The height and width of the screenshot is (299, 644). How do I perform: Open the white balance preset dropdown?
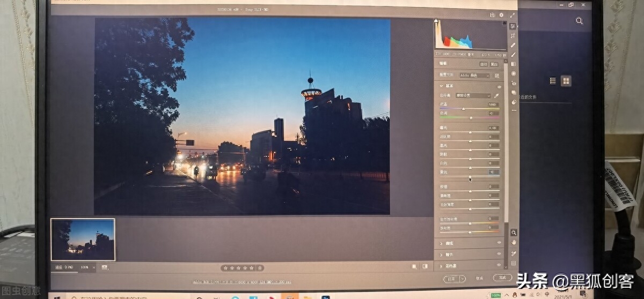(x=473, y=95)
